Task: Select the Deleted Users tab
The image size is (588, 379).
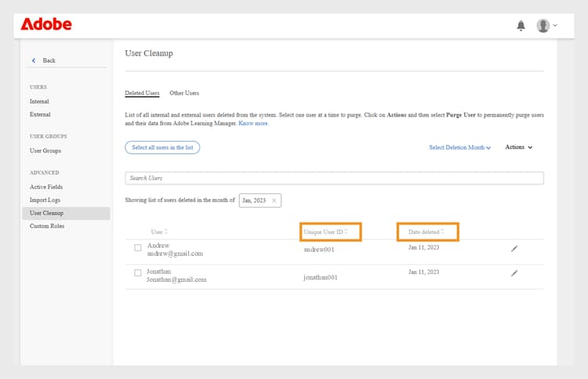Action: click(x=142, y=93)
